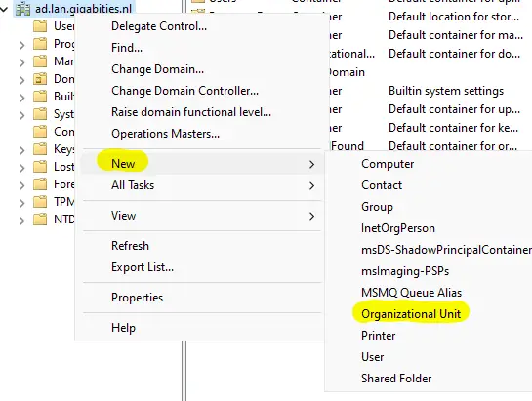Image resolution: width=532 pixels, height=401 pixels.
Task: Open the View submenu
Action: [202, 216]
